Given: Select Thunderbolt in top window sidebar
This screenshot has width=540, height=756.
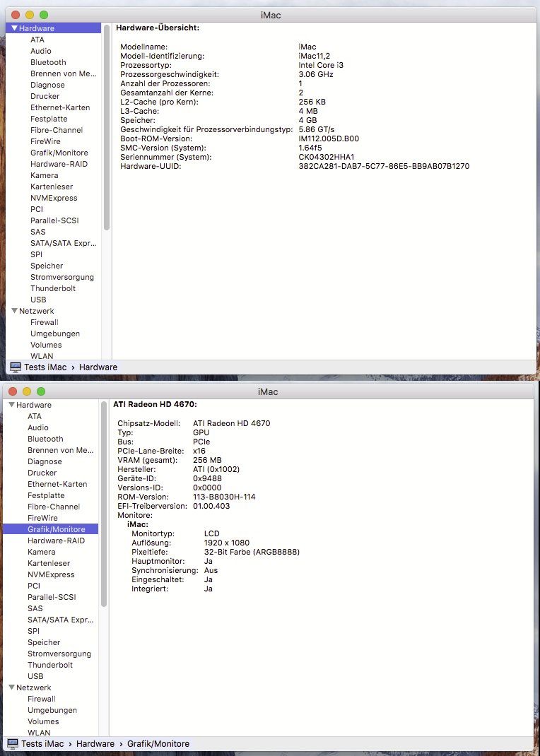Looking at the screenshot, I should [53, 288].
